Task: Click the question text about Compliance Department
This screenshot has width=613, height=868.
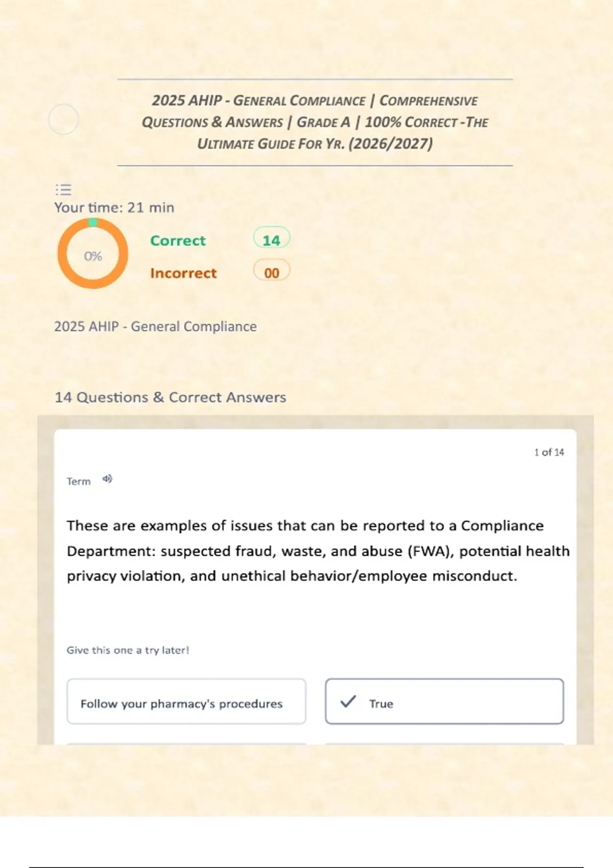Action: pos(318,551)
